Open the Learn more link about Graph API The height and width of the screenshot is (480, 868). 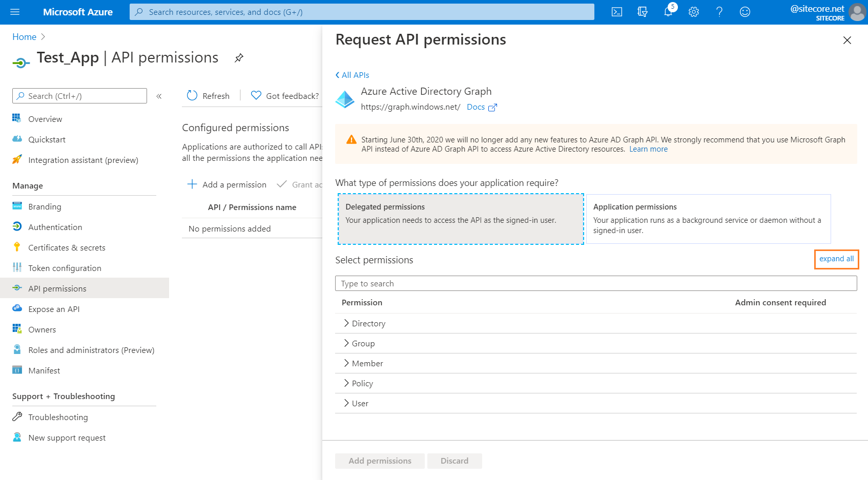648,149
